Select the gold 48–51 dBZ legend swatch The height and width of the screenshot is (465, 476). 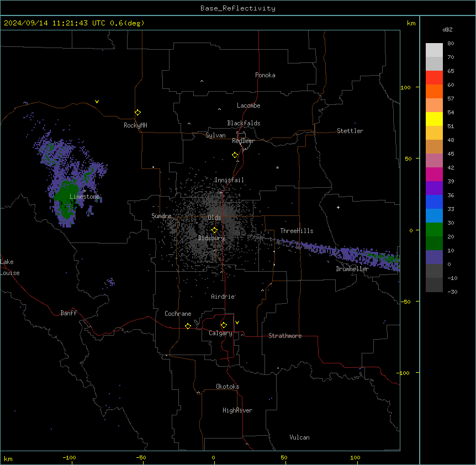coord(434,133)
